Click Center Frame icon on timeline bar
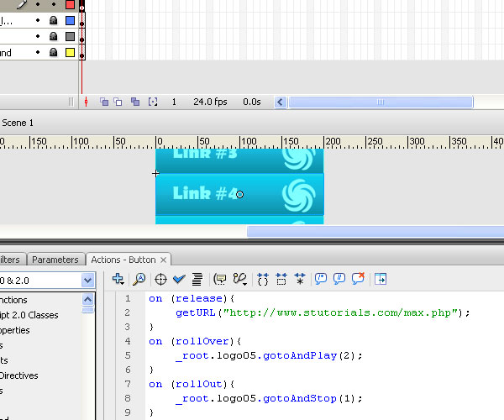This screenshot has width=504, height=420. pos(86,102)
